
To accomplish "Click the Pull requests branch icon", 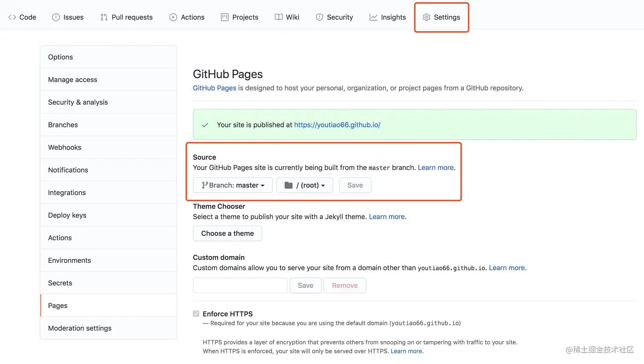I will click(104, 17).
